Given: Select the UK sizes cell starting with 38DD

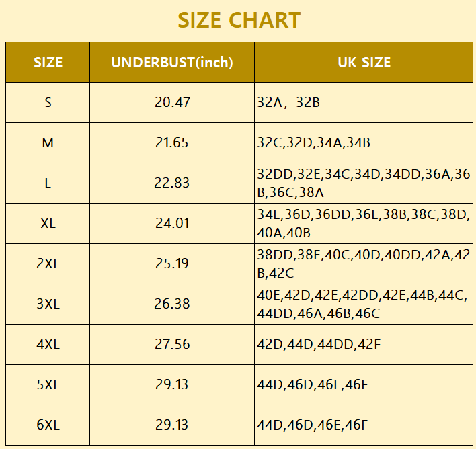Looking at the screenshot, I should coord(363,263).
